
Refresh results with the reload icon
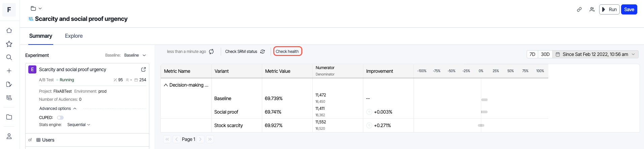coord(211,52)
